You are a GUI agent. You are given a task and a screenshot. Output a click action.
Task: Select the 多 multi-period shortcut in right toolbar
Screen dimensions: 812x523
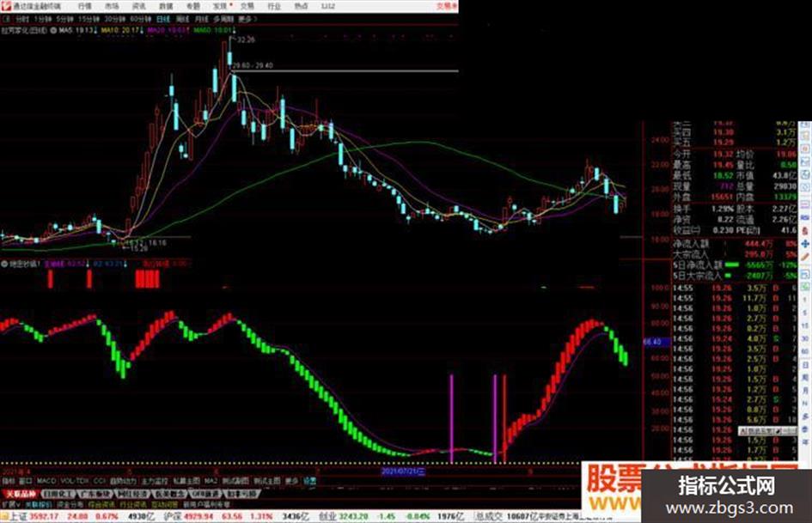pos(805,417)
